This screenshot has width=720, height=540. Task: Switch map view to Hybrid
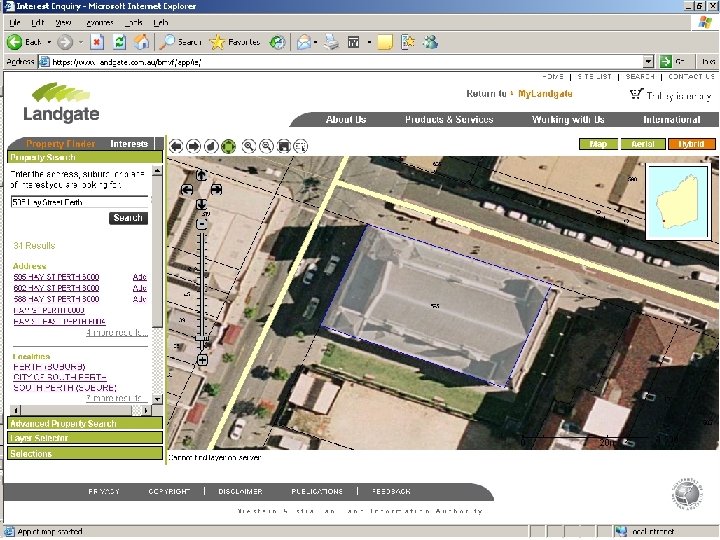coord(691,144)
